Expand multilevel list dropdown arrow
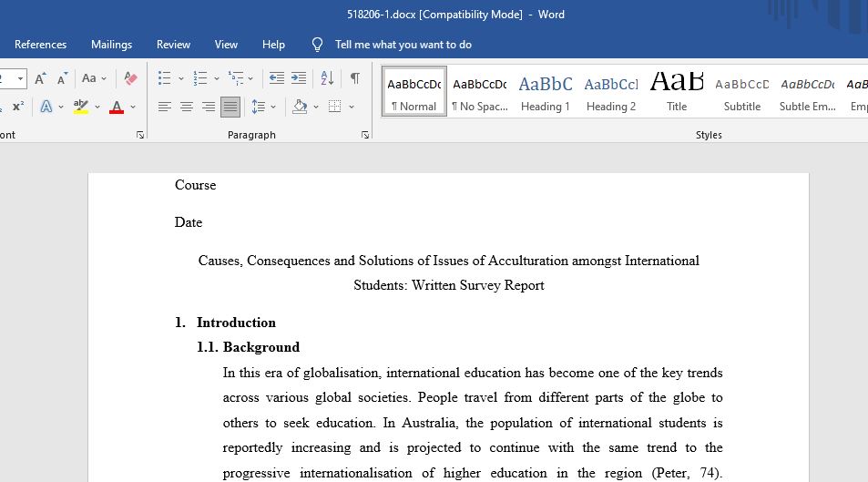 click(x=250, y=78)
